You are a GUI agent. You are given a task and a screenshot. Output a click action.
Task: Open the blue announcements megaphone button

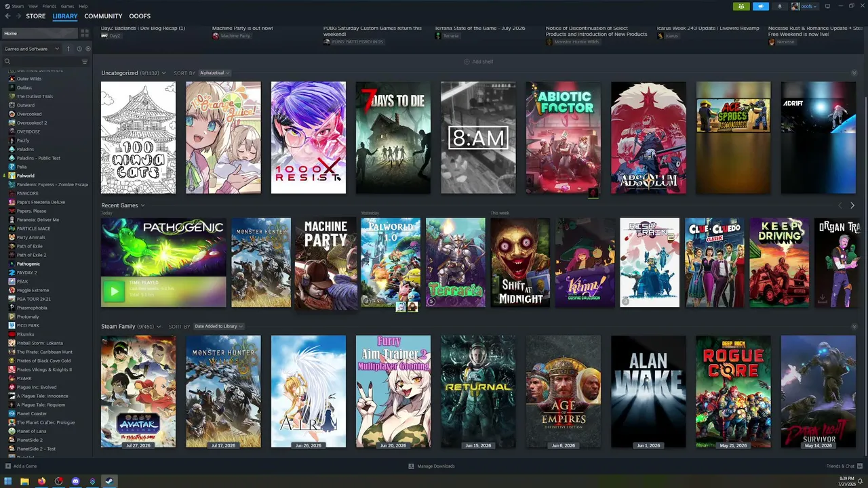tap(760, 6)
